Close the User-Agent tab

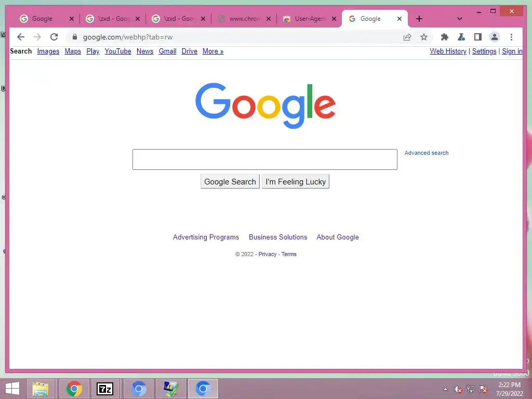coord(334,19)
